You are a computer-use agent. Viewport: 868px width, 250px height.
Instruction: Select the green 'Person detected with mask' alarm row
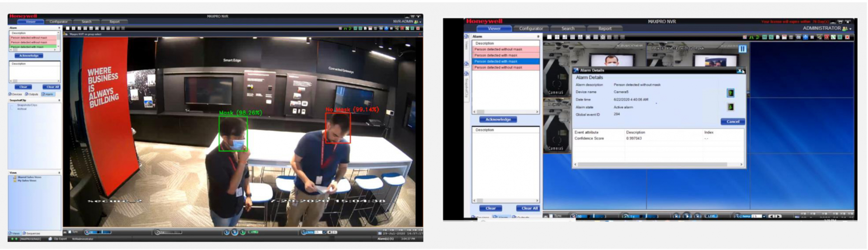click(33, 46)
